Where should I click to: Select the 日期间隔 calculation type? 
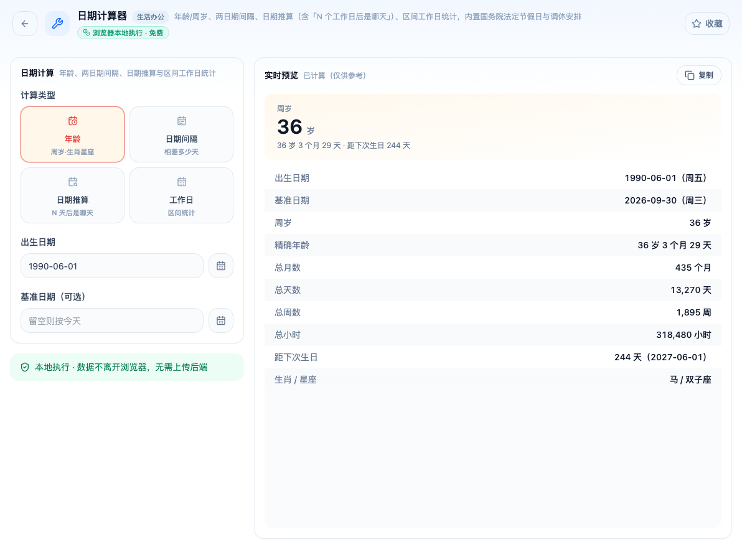pyautogui.click(x=181, y=134)
